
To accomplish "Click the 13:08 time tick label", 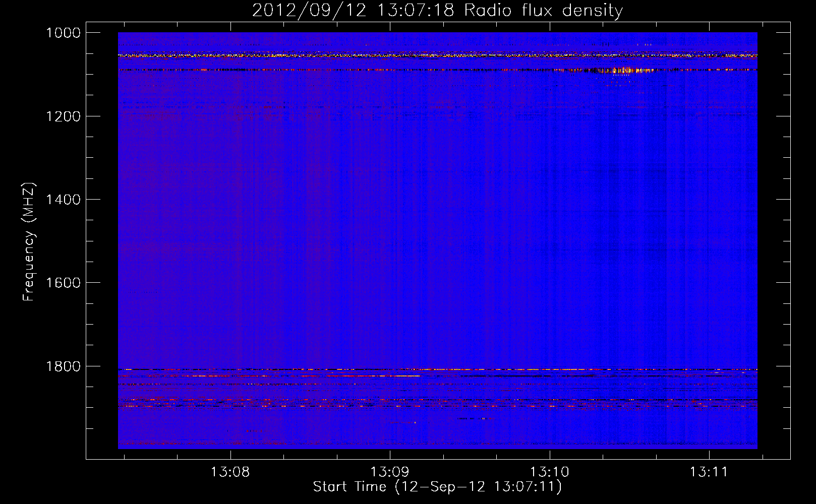I will (x=230, y=472).
